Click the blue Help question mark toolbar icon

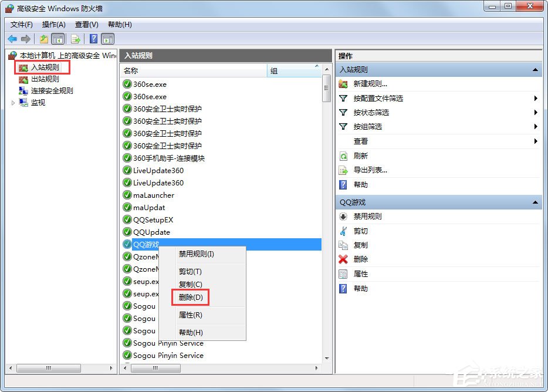(x=93, y=39)
